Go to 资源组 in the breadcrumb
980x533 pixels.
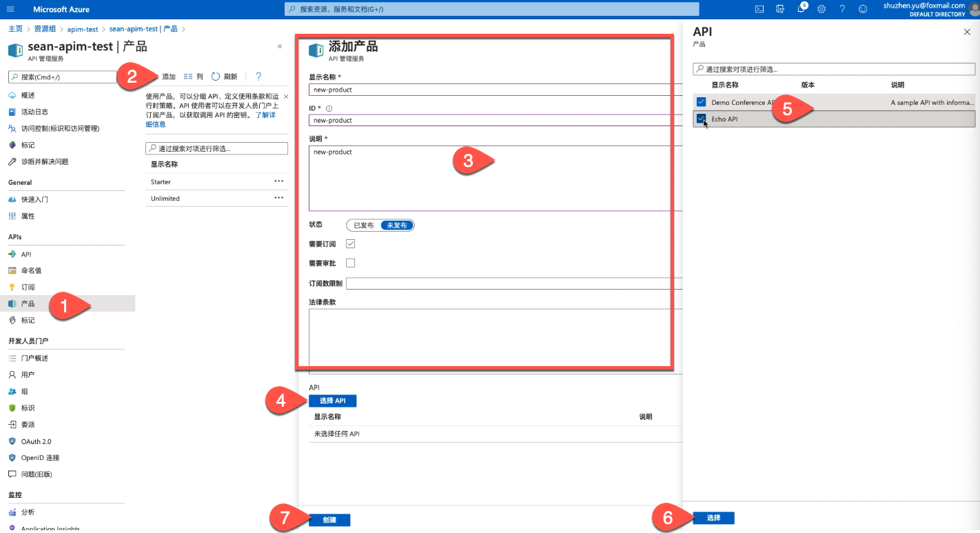[45, 29]
